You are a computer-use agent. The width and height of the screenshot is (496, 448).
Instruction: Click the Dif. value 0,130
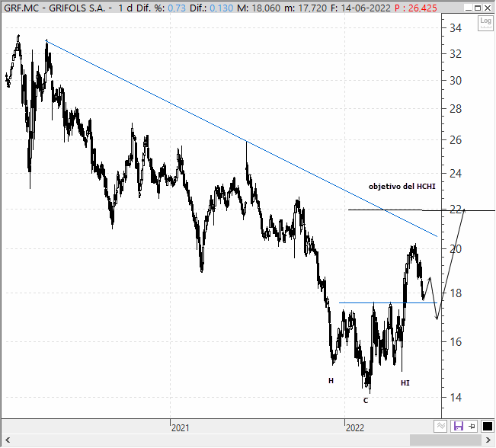[x=222, y=8]
